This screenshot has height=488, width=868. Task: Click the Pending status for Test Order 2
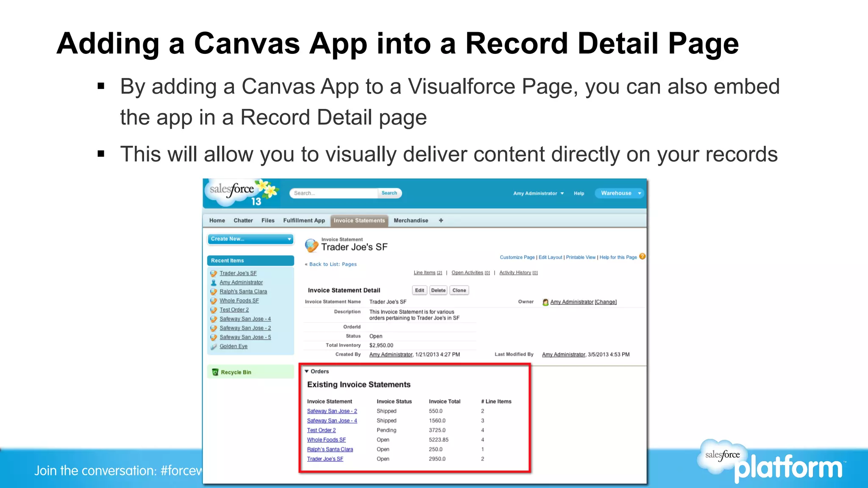pyautogui.click(x=387, y=430)
